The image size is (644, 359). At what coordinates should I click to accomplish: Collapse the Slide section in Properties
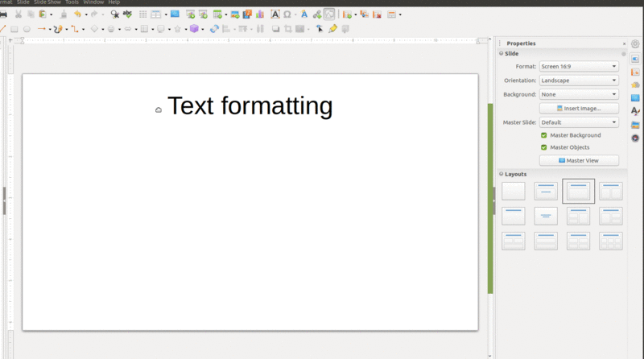[x=501, y=53]
